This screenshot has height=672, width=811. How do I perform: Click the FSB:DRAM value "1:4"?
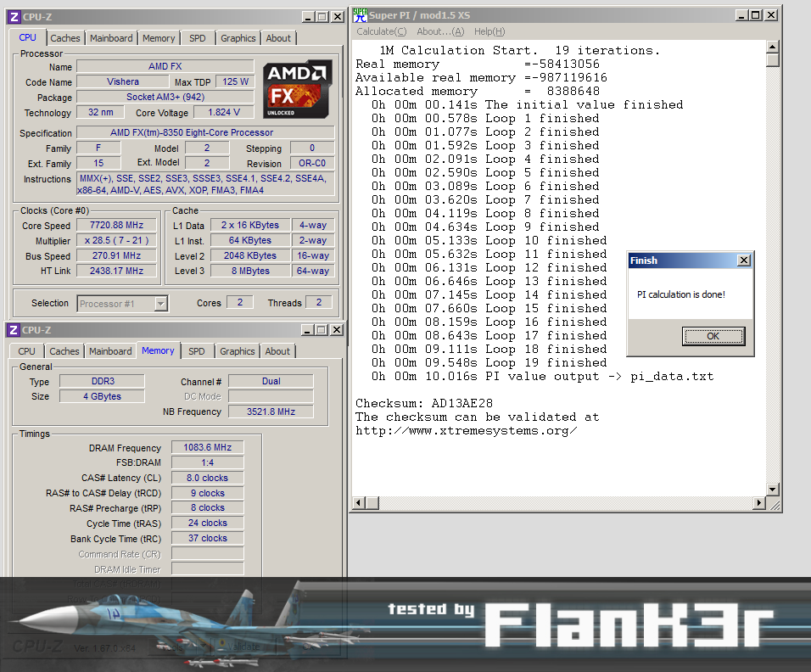click(x=207, y=462)
